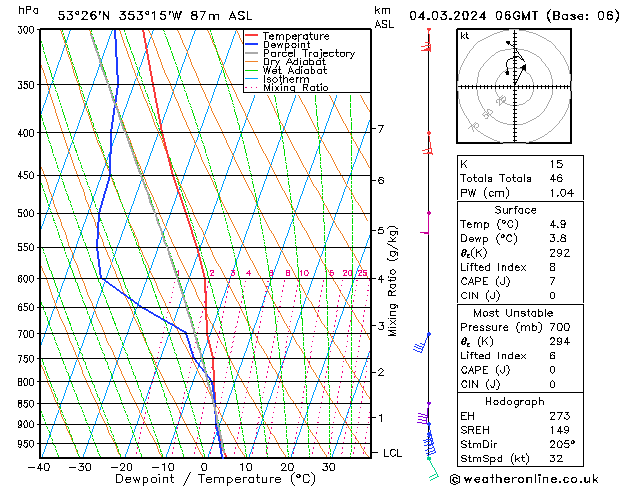This screenshot has width=629, height=486.
Task: Click the 'StmDir' value 205°
Action: tap(562, 444)
